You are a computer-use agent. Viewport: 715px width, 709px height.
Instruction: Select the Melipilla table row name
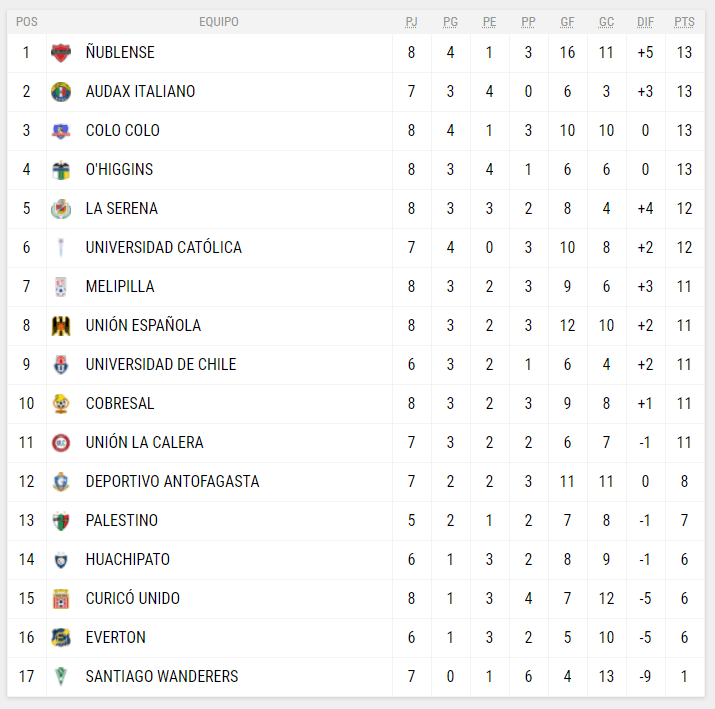(120, 287)
